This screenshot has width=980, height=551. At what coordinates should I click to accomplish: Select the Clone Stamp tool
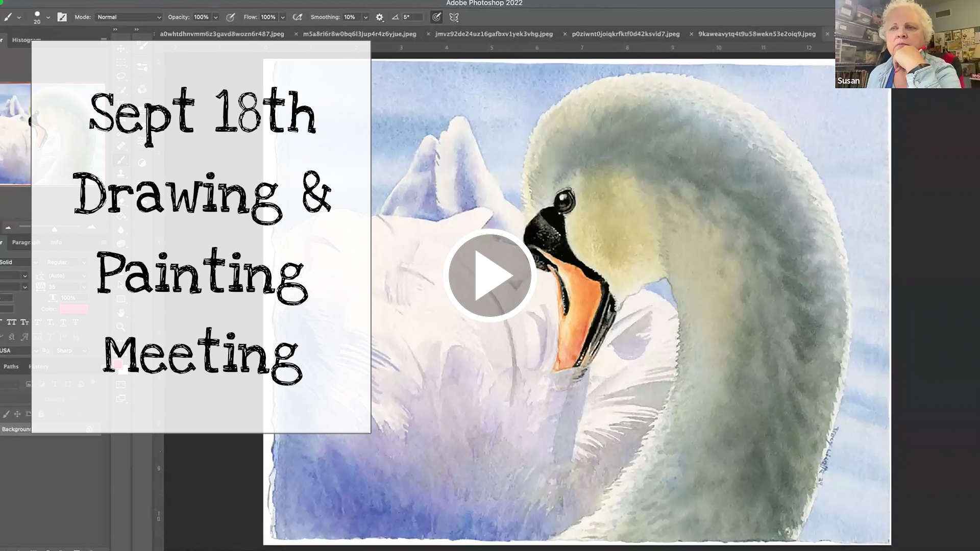pyautogui.click(x=121, y=174)
